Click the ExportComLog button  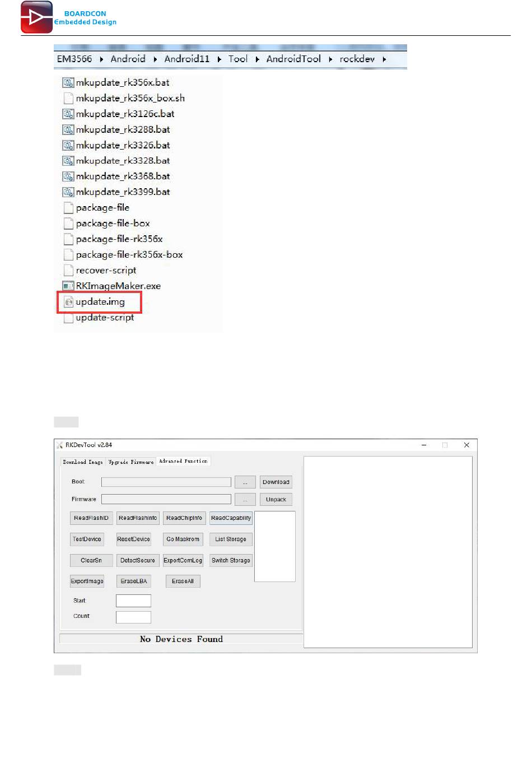(x=183, y=561)
